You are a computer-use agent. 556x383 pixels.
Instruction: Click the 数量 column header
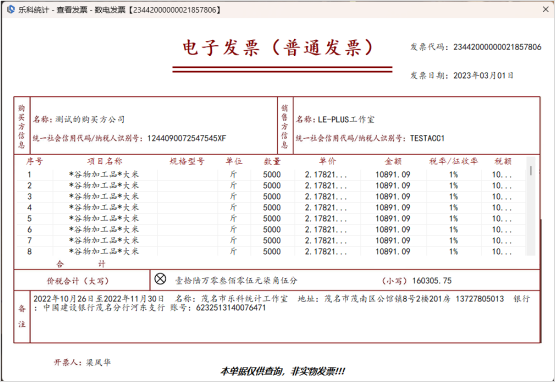tap(272, 161)
